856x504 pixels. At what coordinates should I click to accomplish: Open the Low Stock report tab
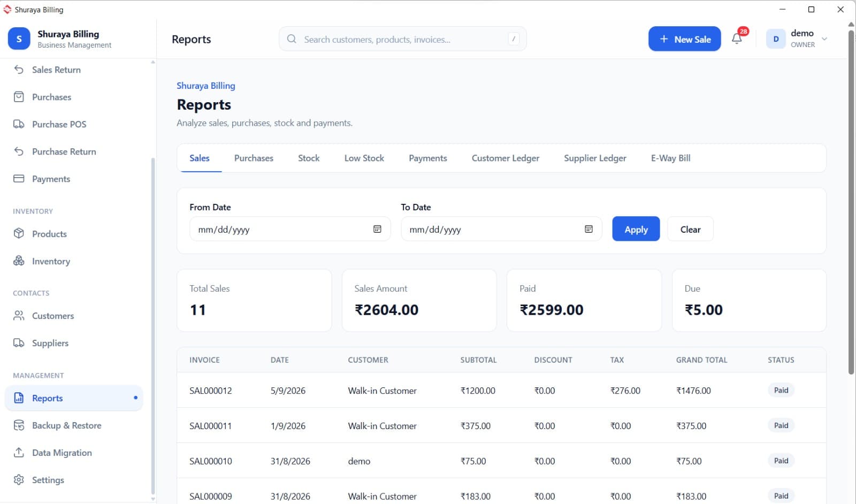click(x=364, y=158)
